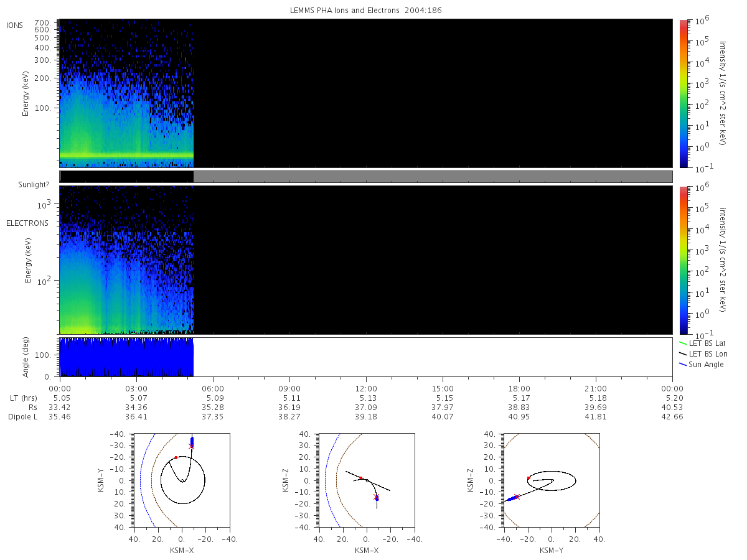Click the ELECTRONS panel label
Screen dimensions: 747x560
pyautogui.click(x=27, y=223)
